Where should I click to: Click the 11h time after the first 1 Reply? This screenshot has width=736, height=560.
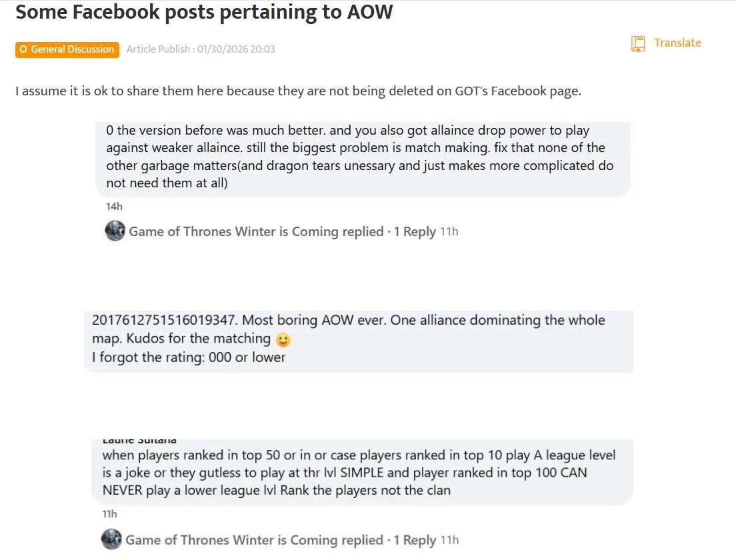(449, 231)
